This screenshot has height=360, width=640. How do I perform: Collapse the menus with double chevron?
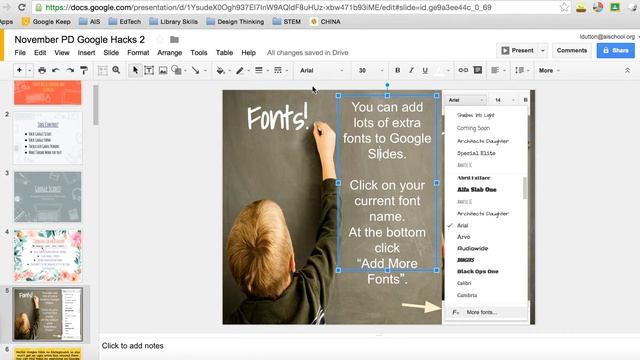coord(627,70)
